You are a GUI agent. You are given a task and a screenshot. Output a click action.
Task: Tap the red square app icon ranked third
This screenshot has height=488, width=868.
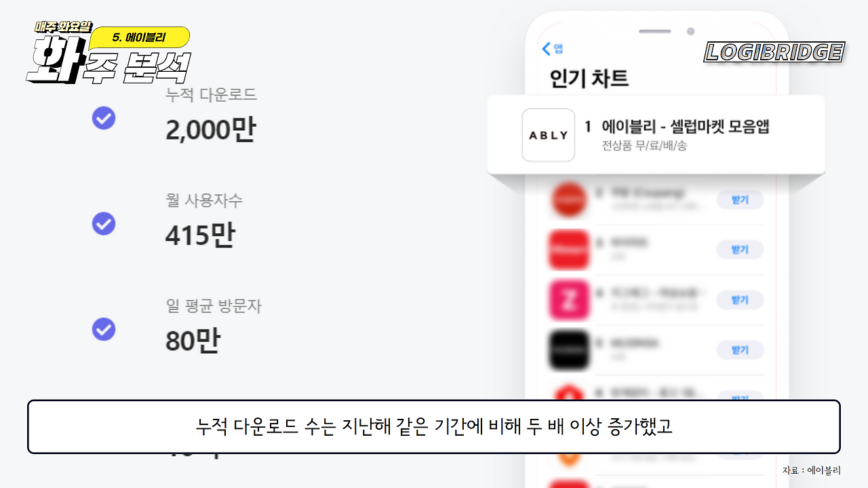click(x=570, y=249)
